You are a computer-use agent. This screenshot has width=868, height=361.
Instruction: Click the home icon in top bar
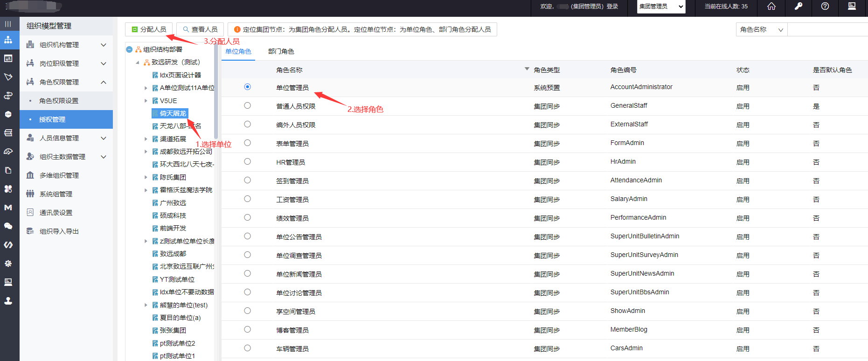point(771,7)
